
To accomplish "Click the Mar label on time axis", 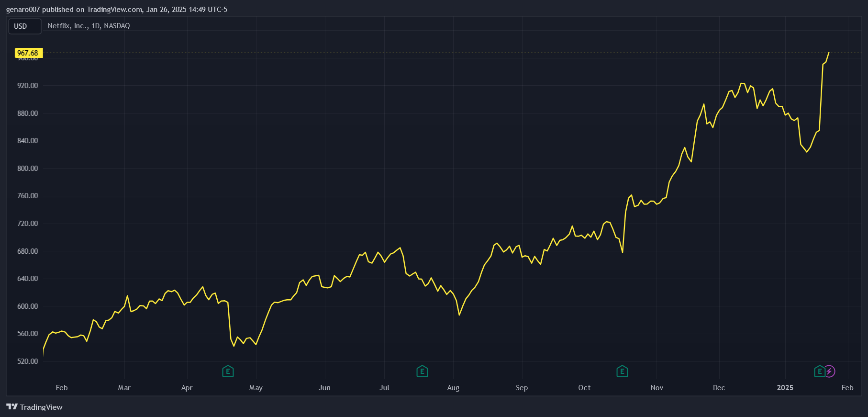I will [x=124, y=388].
